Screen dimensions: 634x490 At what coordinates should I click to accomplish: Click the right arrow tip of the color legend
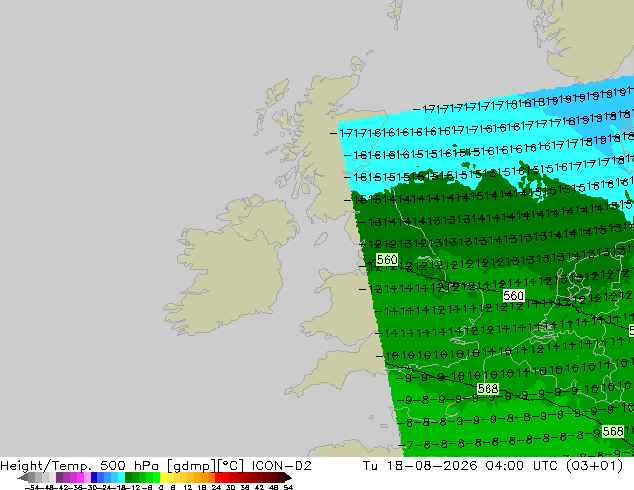[289, 478]
